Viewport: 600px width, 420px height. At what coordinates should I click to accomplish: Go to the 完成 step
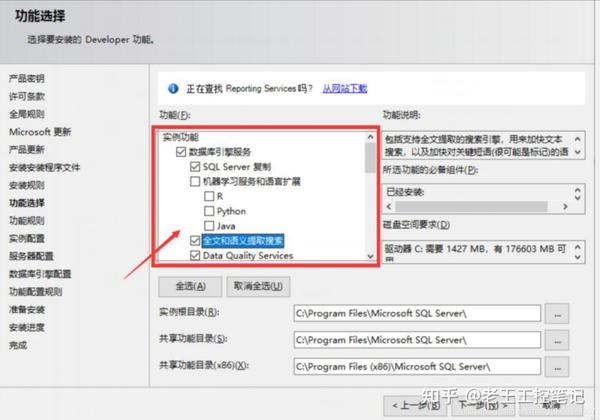point(18,345)
